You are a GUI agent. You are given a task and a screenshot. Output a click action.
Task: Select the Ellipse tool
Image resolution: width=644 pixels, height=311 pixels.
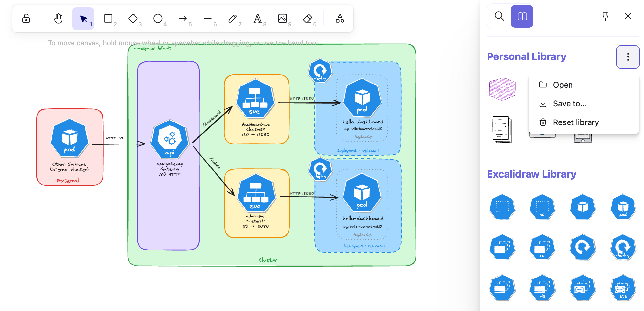[x=158, y=19]
